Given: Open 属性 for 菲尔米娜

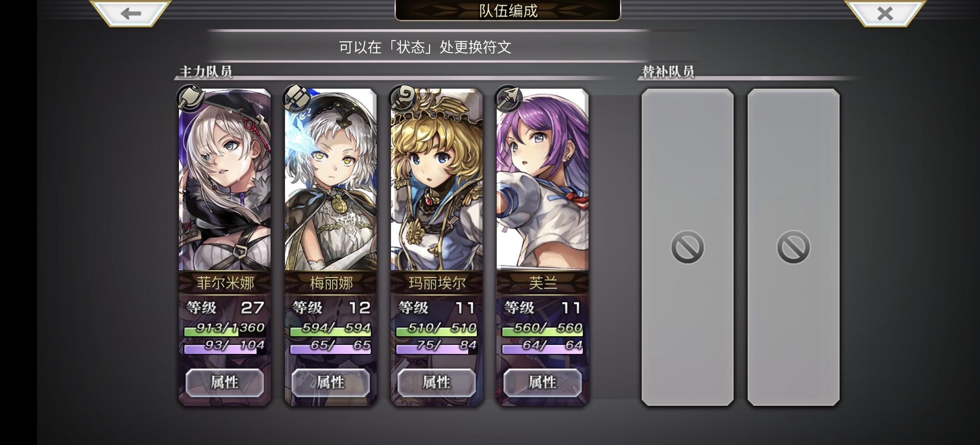Looking at the screenshot, I should pyautogui.click(x=225, y=382).
